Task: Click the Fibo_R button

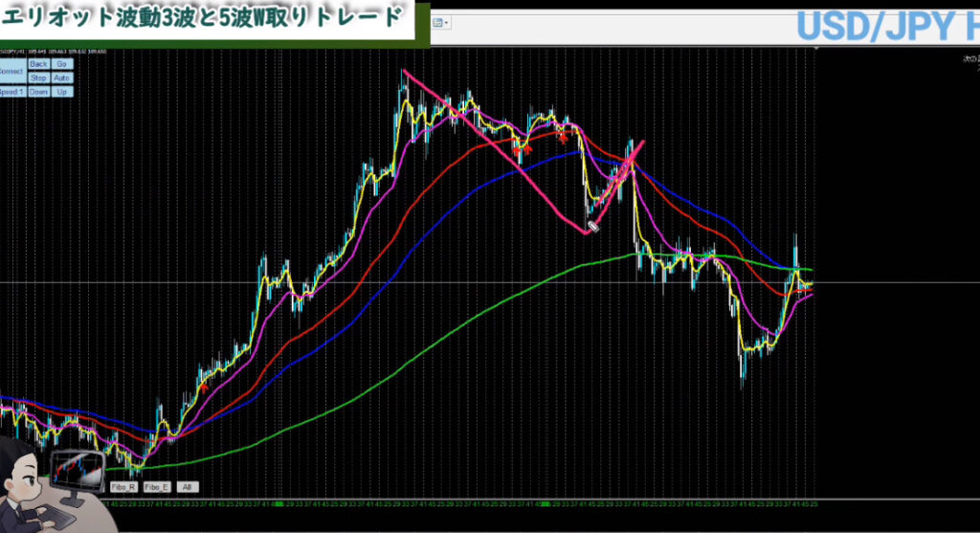Action: [x=123, y=487]
